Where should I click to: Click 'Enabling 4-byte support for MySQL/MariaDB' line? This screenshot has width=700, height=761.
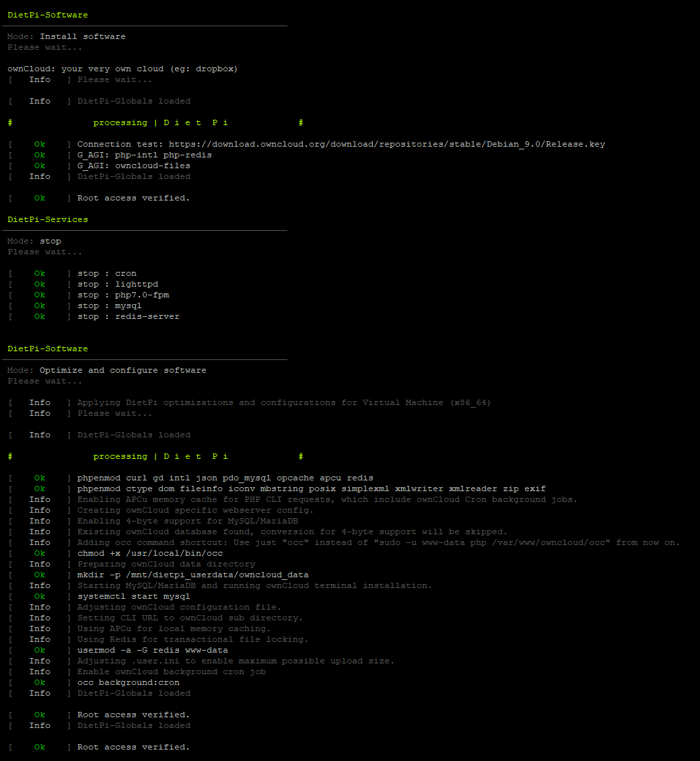[x=188, y=521]
